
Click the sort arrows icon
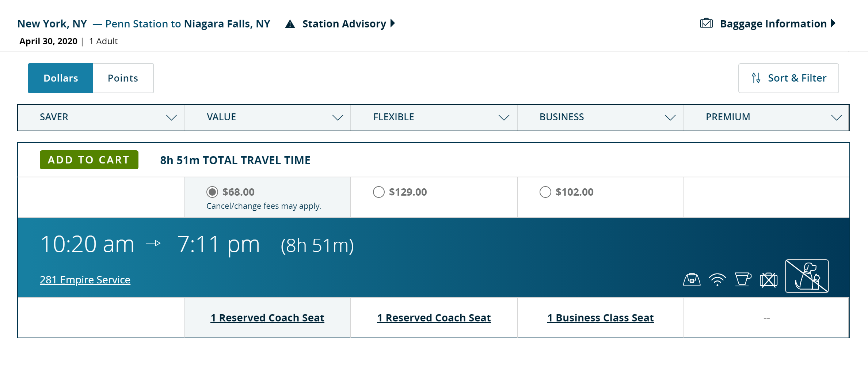pos(756,78)
